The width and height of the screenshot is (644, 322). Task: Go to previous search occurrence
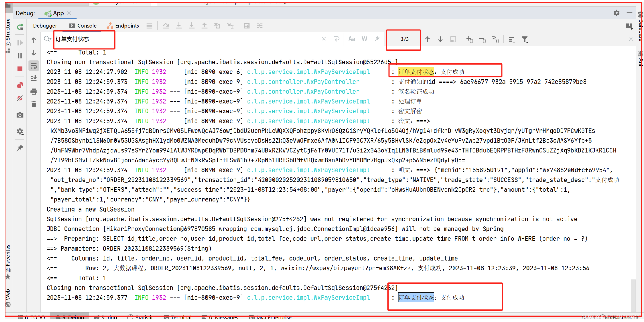click(428, 39)
